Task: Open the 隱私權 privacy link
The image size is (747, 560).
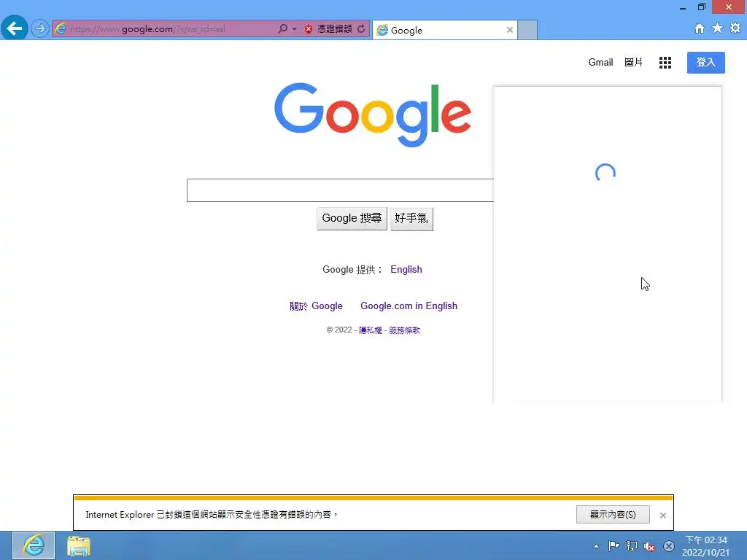Action: pos(370,330)
